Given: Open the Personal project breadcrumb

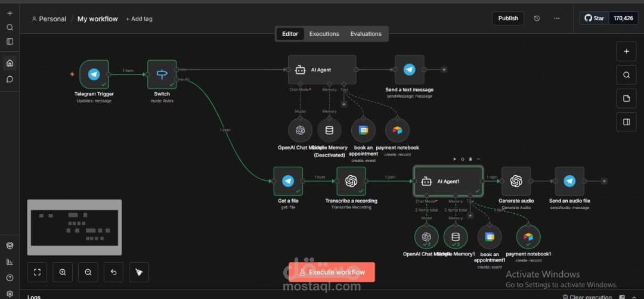Looking at the screenshot, I should pyautogui.click(x=49, y=19).
